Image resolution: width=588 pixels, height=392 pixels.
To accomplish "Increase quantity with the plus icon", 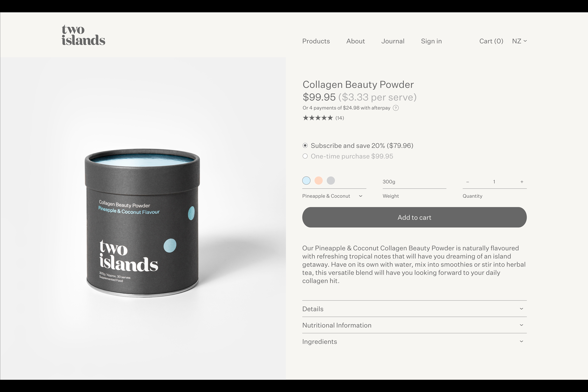I will [522, 182].
